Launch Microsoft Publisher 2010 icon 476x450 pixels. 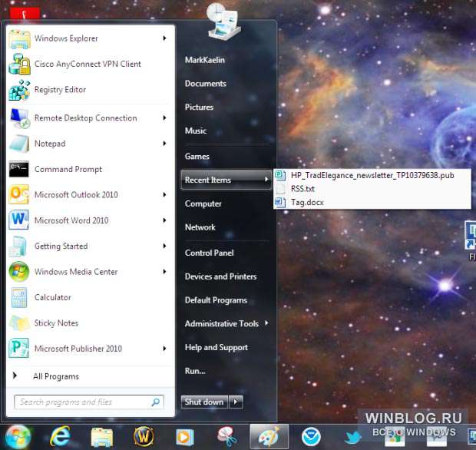click(19, 349)
